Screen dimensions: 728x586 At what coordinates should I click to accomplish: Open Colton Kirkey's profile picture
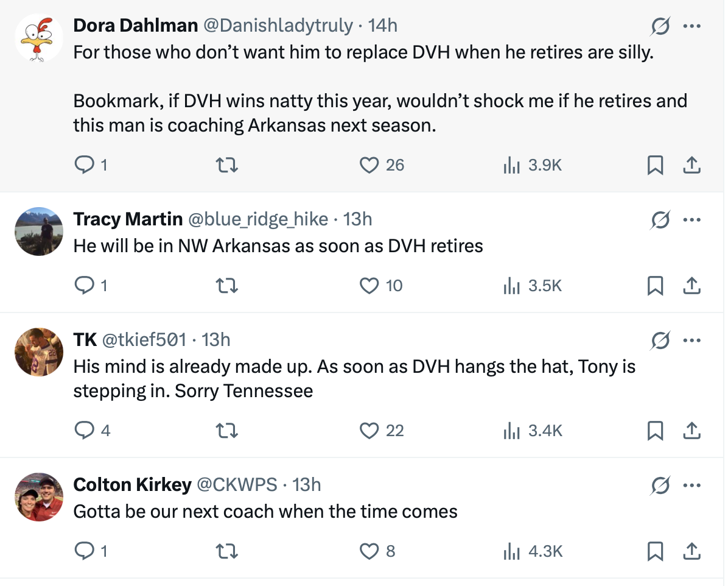(x=39, y=497)
